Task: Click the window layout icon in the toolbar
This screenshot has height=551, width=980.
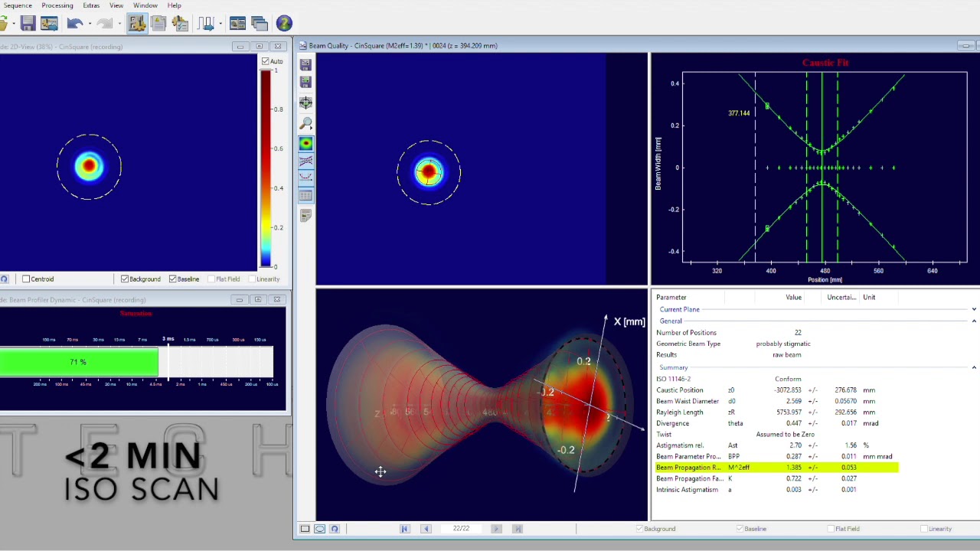Action: click(x=237, y=24)
